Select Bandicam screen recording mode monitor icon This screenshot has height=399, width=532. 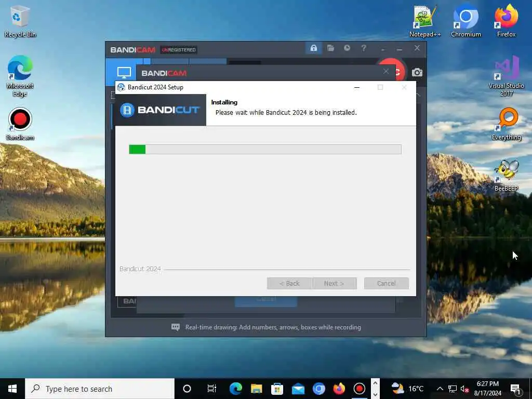(x=124, y=72)
